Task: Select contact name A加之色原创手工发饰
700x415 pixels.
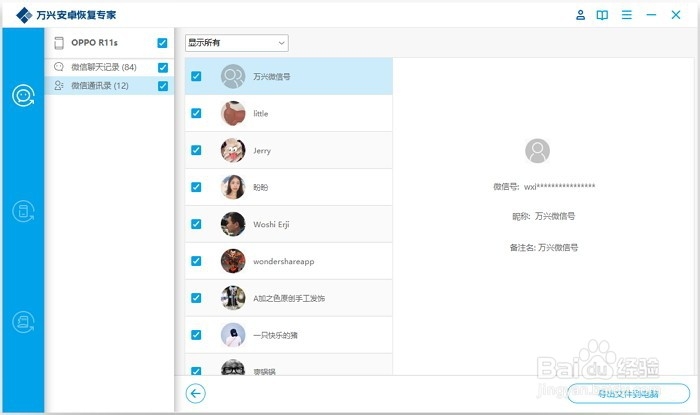Action: (x=289, y=299)
